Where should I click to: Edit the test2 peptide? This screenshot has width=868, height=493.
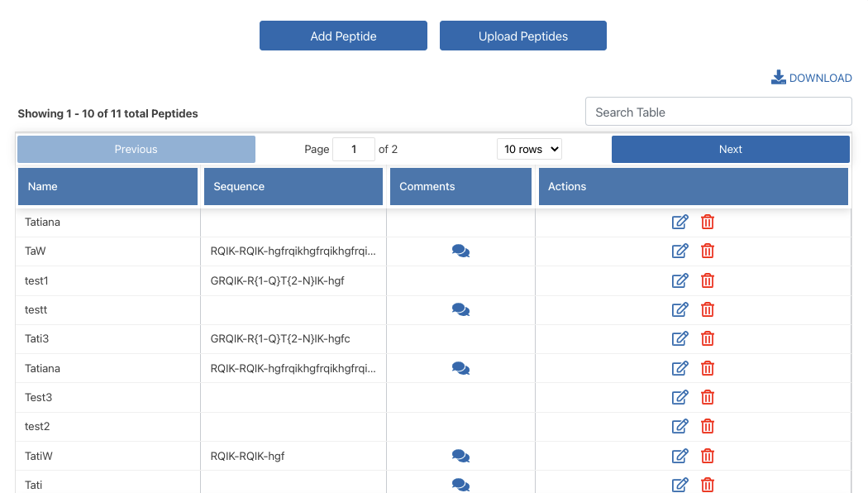click(680, 426)
